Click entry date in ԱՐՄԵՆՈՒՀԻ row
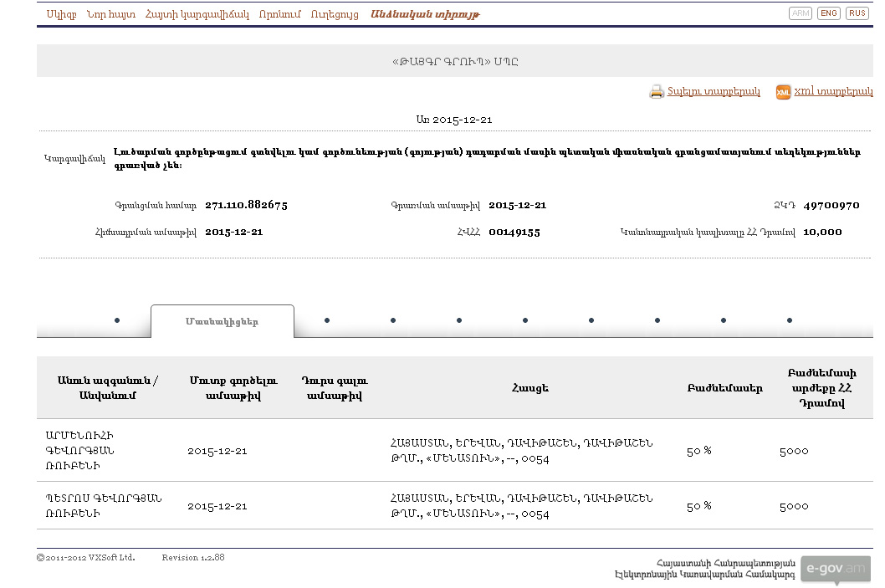 [217, 451]
